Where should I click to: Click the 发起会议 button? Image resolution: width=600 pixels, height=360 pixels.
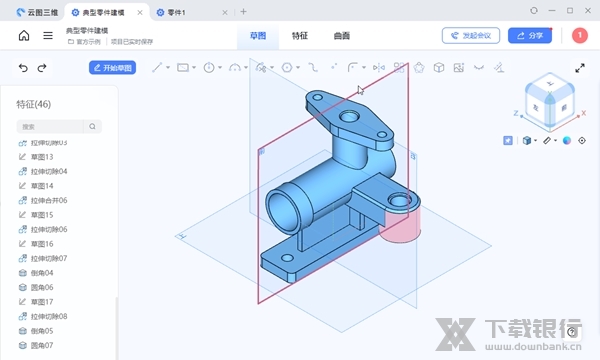(471, 36)
